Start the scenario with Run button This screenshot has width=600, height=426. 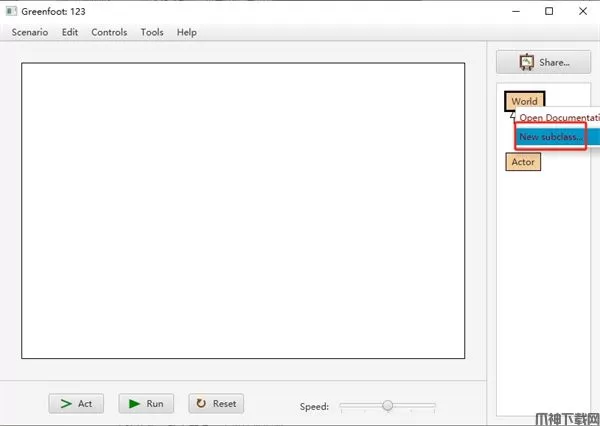point(146,403)
